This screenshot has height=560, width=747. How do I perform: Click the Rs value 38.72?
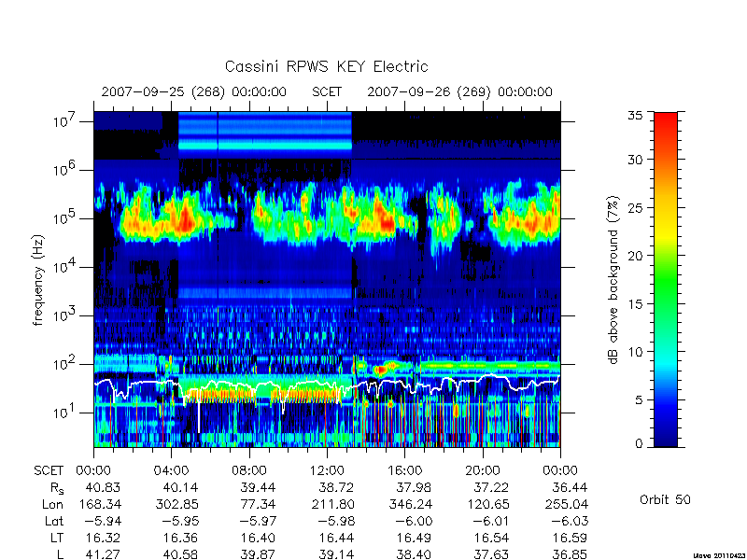[x=337, y=488]
